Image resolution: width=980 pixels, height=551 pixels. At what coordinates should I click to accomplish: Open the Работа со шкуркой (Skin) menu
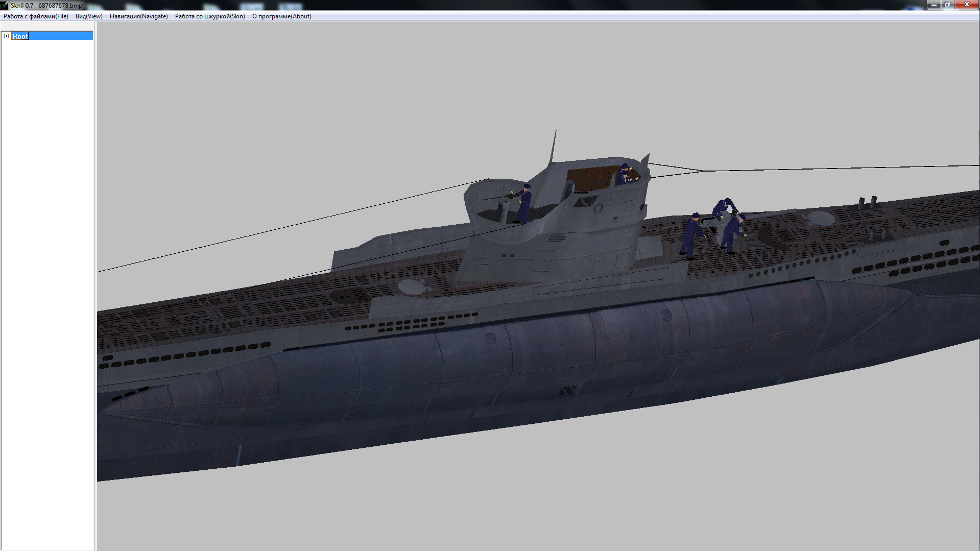(x=210, y=16)
